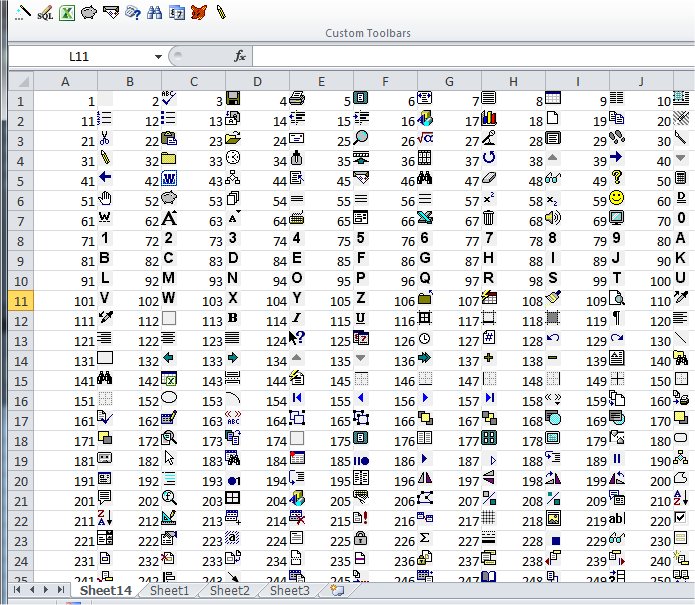Click the underline U icon beside 115
The height and width of the screenshot is (605, 695).
(361, 318)
